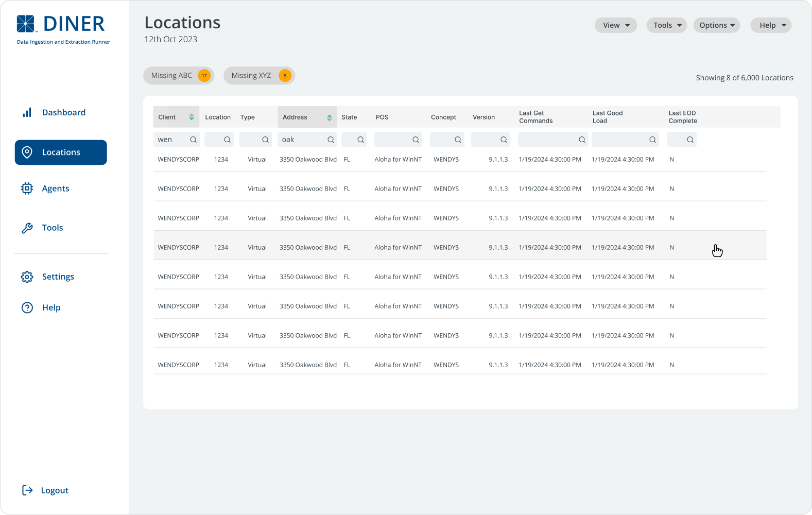Click Last Get Commands column header
812x515 pixels.
[x=536, y=117]
